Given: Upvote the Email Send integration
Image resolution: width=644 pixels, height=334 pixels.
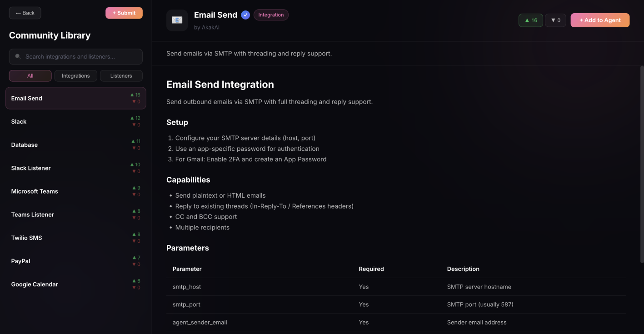Looking at the screenshot, I should (530, 20).
